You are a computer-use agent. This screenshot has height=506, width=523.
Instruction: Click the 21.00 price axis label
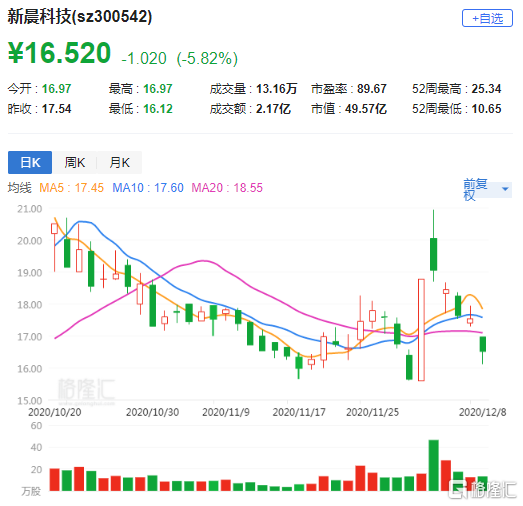pos(30,209)
